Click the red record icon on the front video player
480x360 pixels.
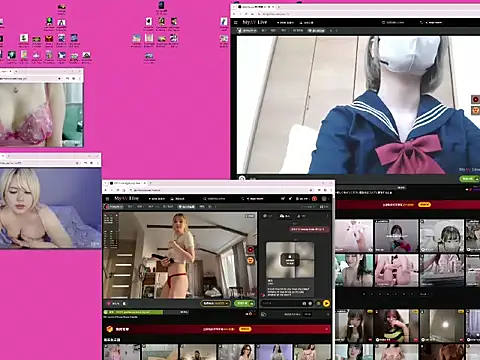[251, 249]
